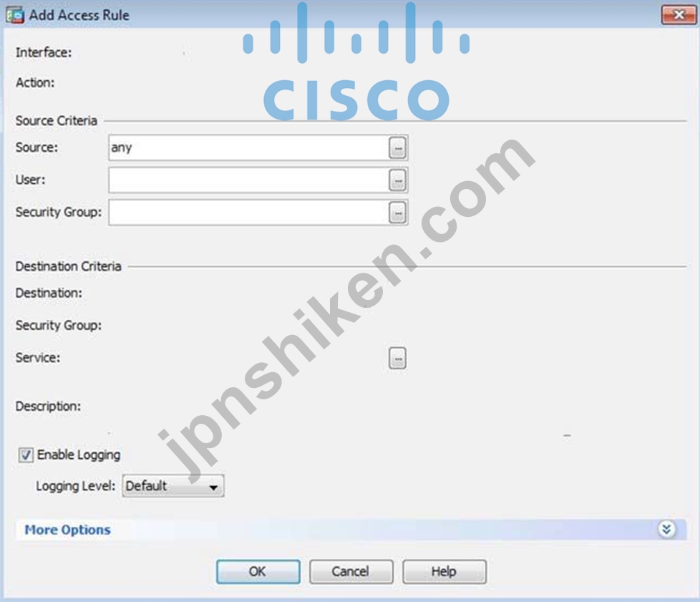Open Help for access rules
This screenshot has width=700, height=602.
click(444, 572)
